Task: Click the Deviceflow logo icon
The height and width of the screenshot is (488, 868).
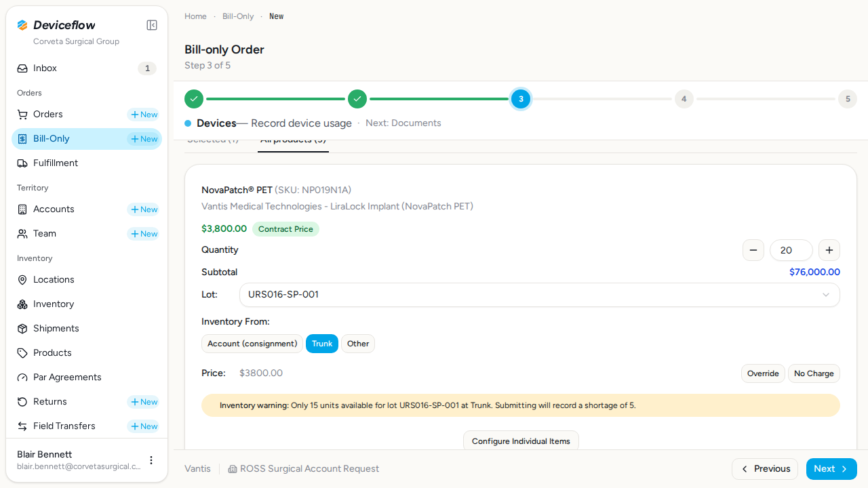Action: click(x=22, y=25)
